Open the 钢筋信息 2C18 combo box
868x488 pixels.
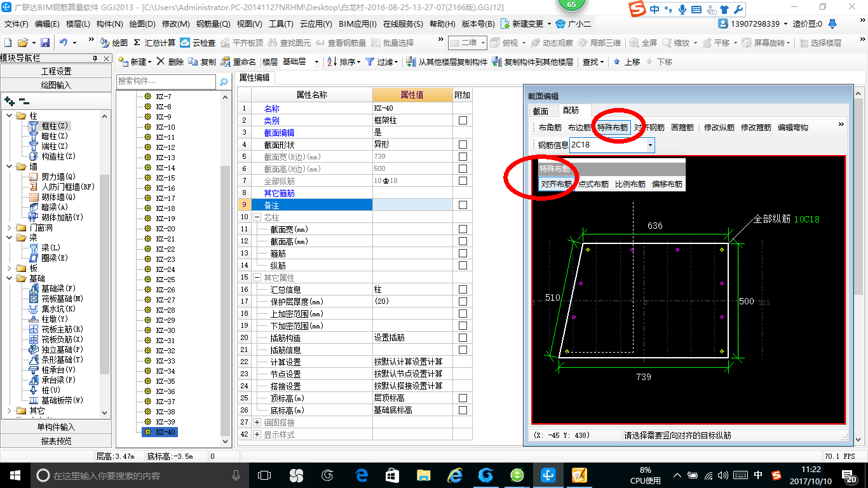click(650, 146)
